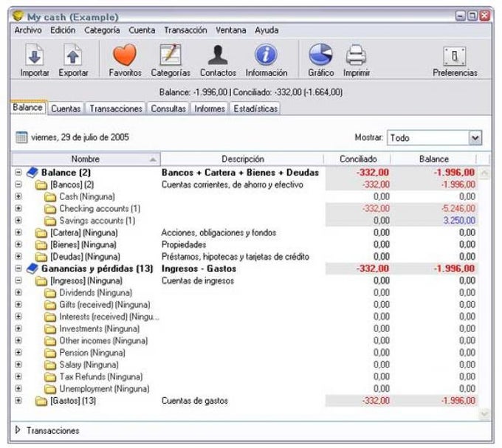Collapse the Balance (2) tree node
The height and width of the screenshot is (448, 502).
pos(18,173)
